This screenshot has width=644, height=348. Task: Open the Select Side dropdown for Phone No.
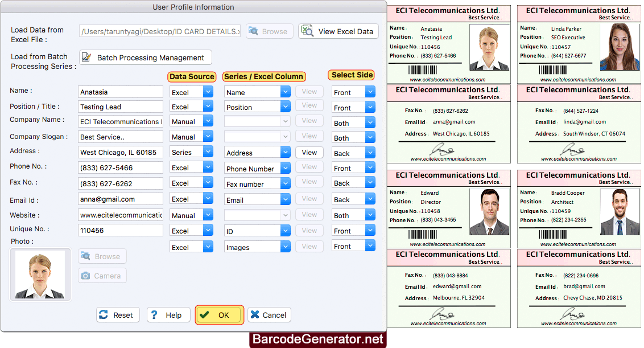click(370, 167)
